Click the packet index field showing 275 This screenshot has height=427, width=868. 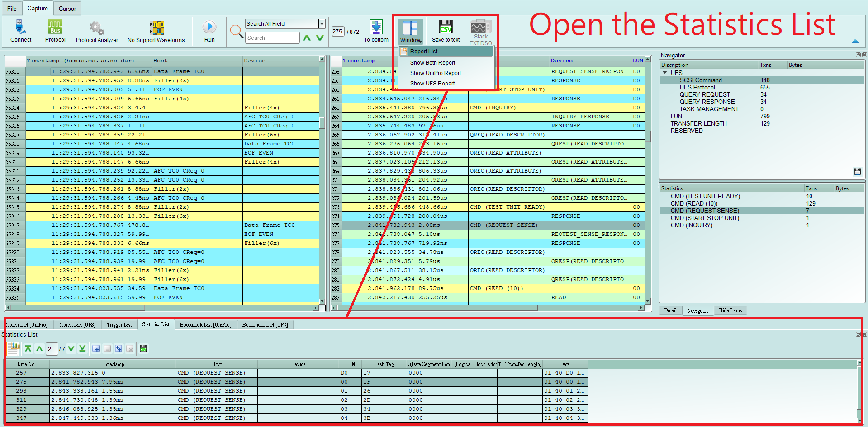point(337,32)
